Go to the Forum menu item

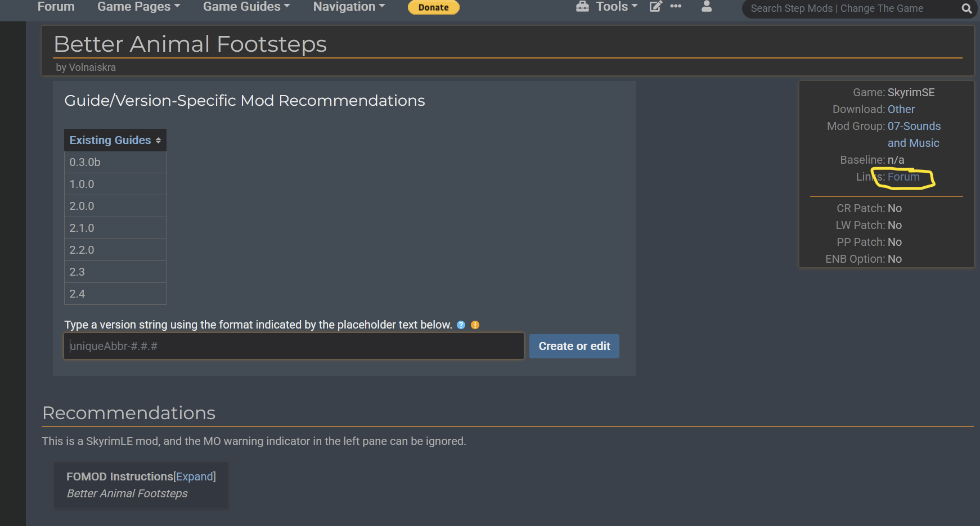coord(56,7)
